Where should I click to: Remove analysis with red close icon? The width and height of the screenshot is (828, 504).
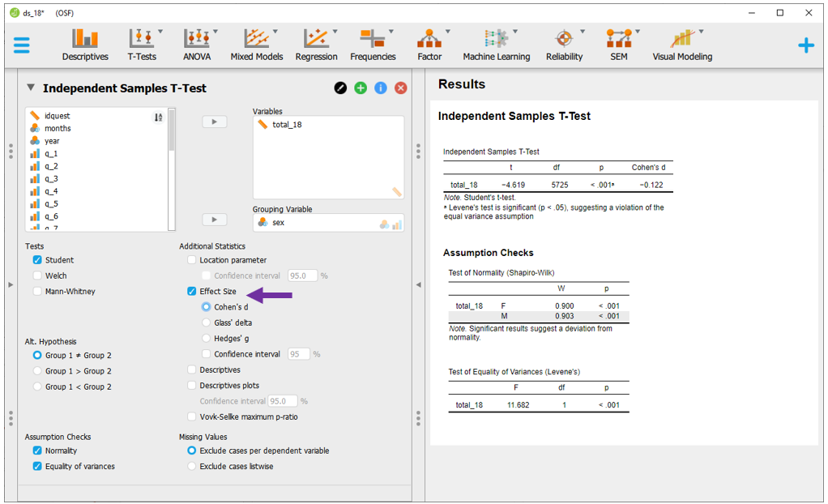click(400, 88)
